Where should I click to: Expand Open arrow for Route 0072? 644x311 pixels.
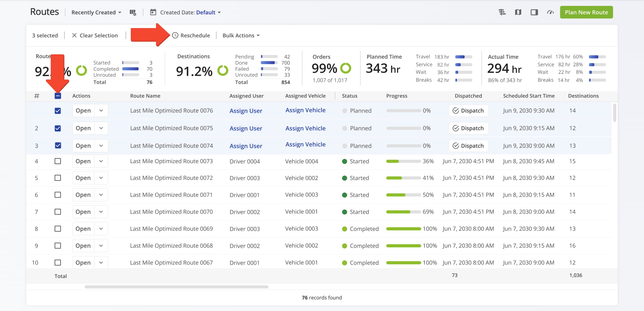click(x=101, y=178)
